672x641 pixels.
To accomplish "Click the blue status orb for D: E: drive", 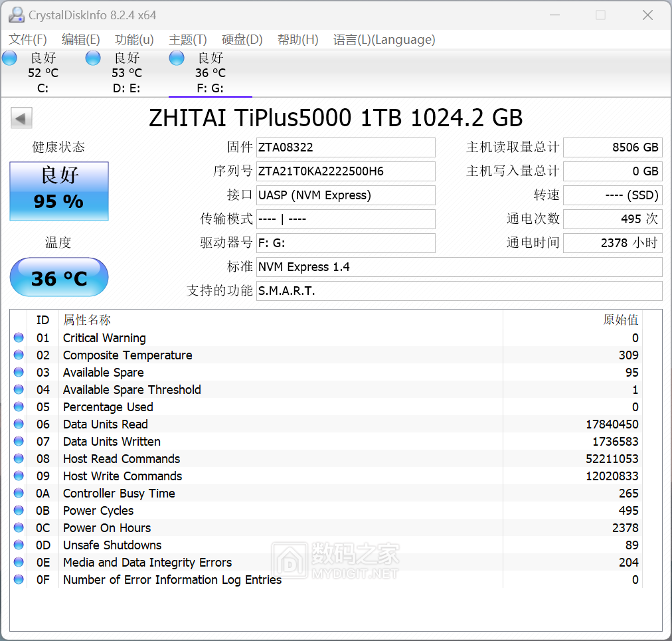I will [93, 58].
